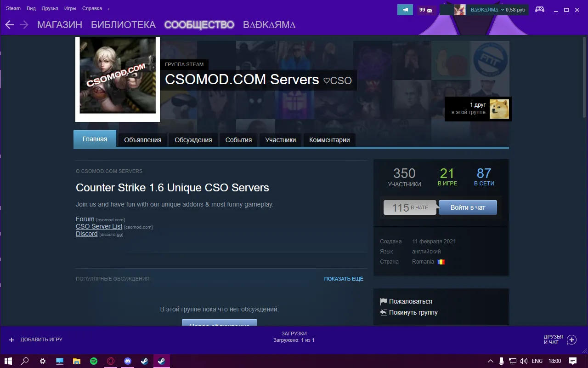588x368 pixels.
Task: Open File Explorer from the taskbar
Action: point(76,361)
